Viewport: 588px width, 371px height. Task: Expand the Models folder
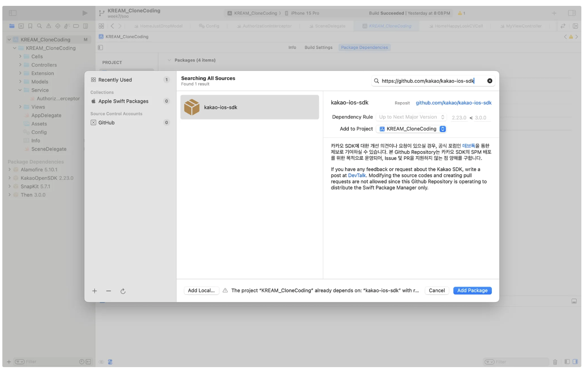(x=20, y=82)
